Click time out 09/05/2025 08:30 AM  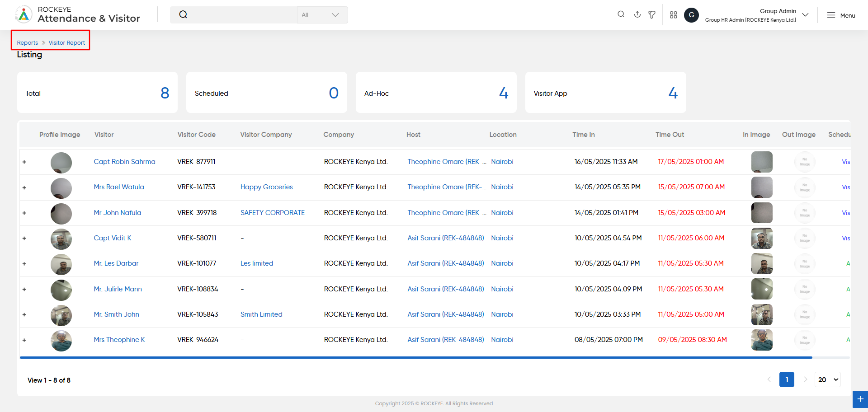pyautogui.click(x=692, y=340)
